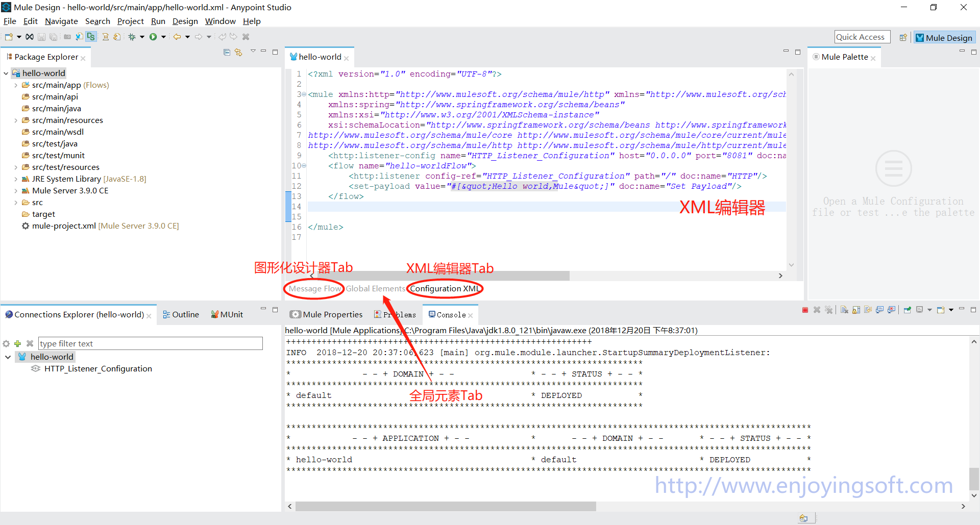Open New dropdown arrow in toolbar

click(19, 37)
